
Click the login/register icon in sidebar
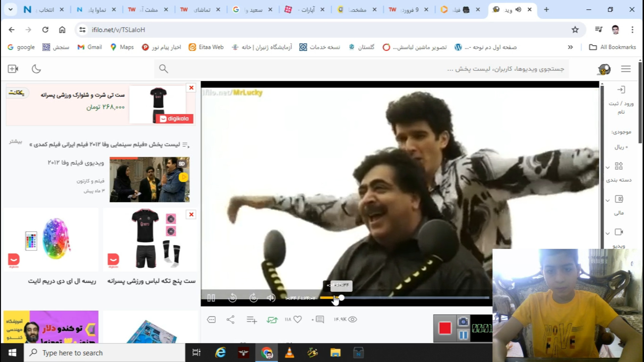pyautogui.click(x=621, y=89)
